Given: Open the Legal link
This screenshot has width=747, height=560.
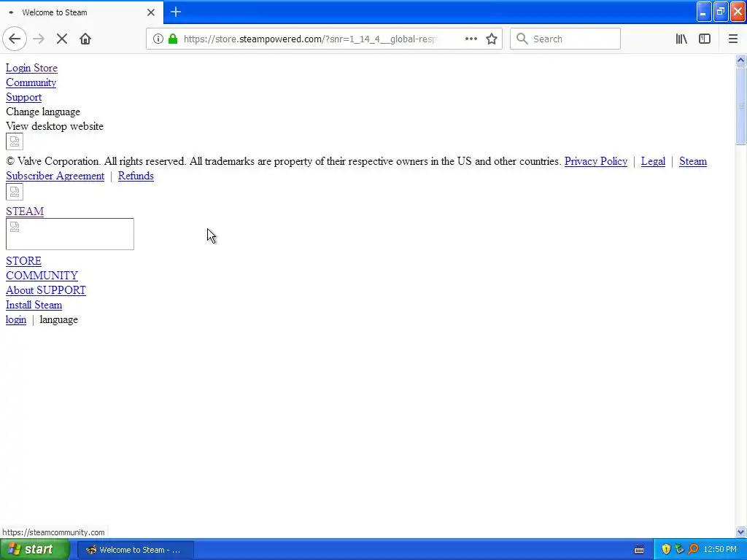Looking at the screenshot, I should click(x=653, y=161).
